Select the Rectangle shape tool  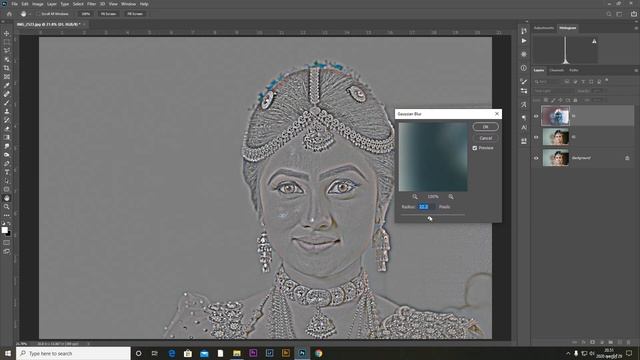pos(7,189)
